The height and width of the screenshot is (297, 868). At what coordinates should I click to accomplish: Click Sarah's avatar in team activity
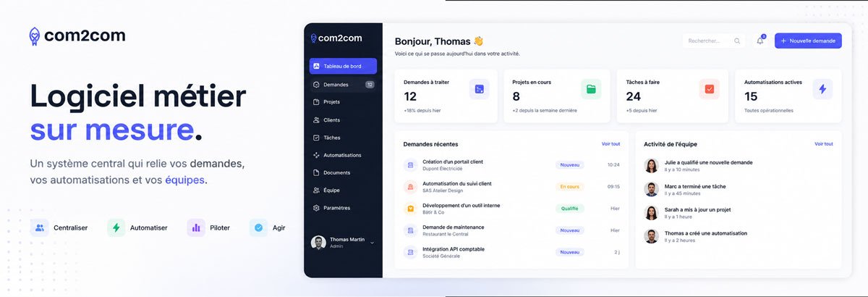[x=651, y=213]
